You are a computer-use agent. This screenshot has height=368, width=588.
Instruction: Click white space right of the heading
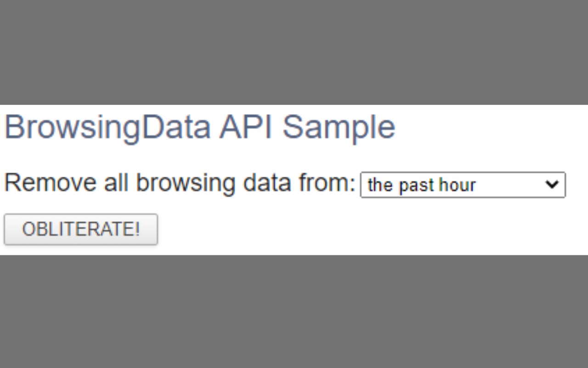click(x=492, y=126)
